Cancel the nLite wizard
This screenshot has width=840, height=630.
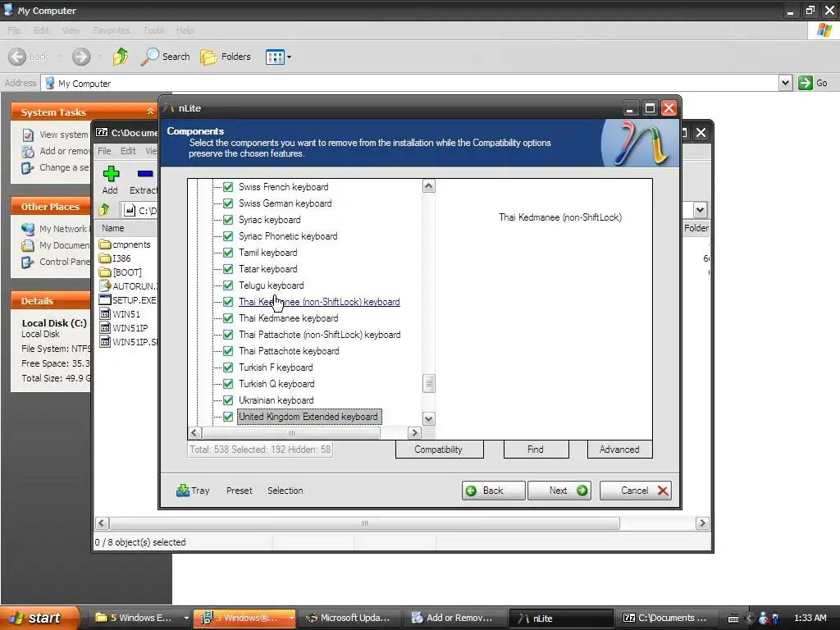[x=636, y=491]
